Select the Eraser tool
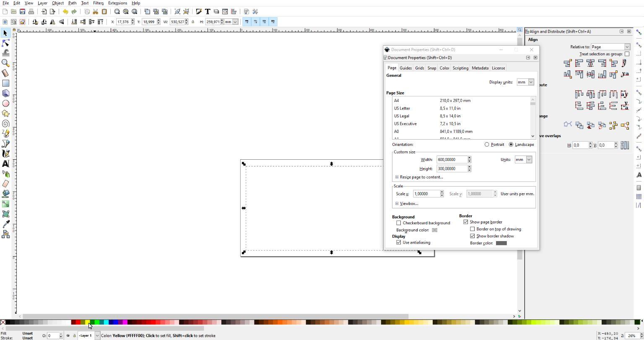 (x=5, y=184)
